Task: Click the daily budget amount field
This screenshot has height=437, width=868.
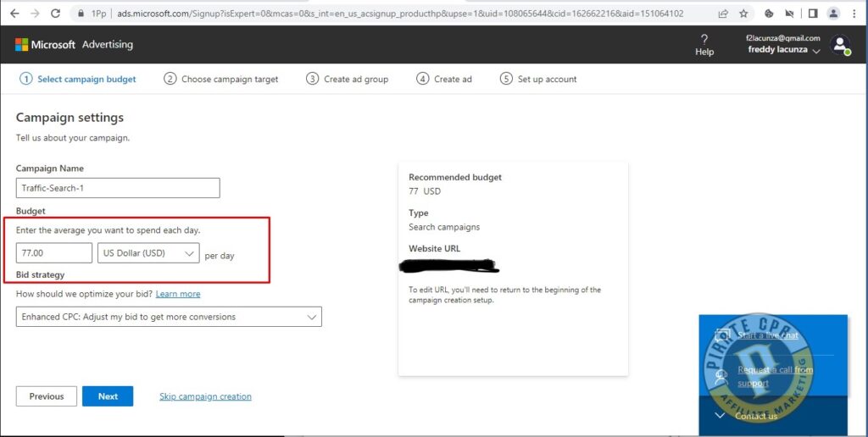Action: [54, 253]
